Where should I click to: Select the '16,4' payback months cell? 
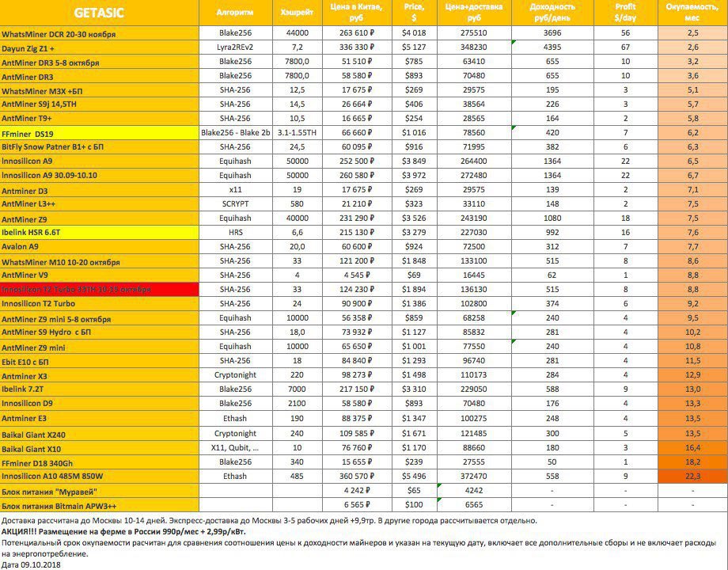click(692, 448)
